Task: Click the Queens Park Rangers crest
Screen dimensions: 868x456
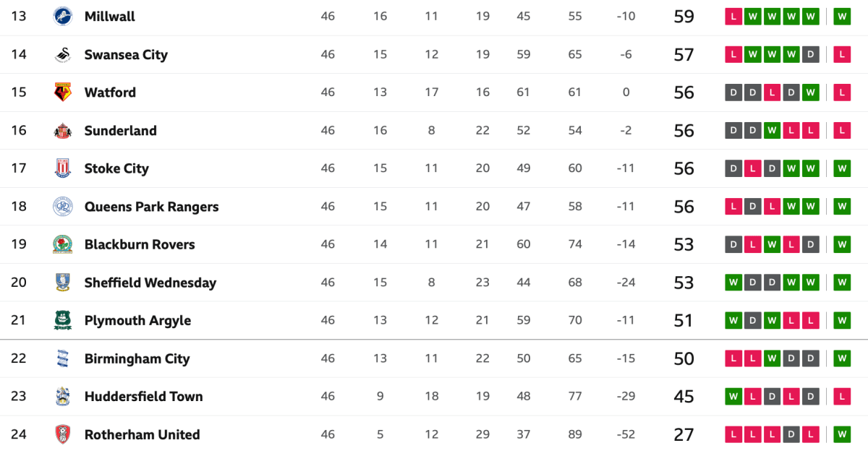Action: pyautogui.click(x=63, y=207)
